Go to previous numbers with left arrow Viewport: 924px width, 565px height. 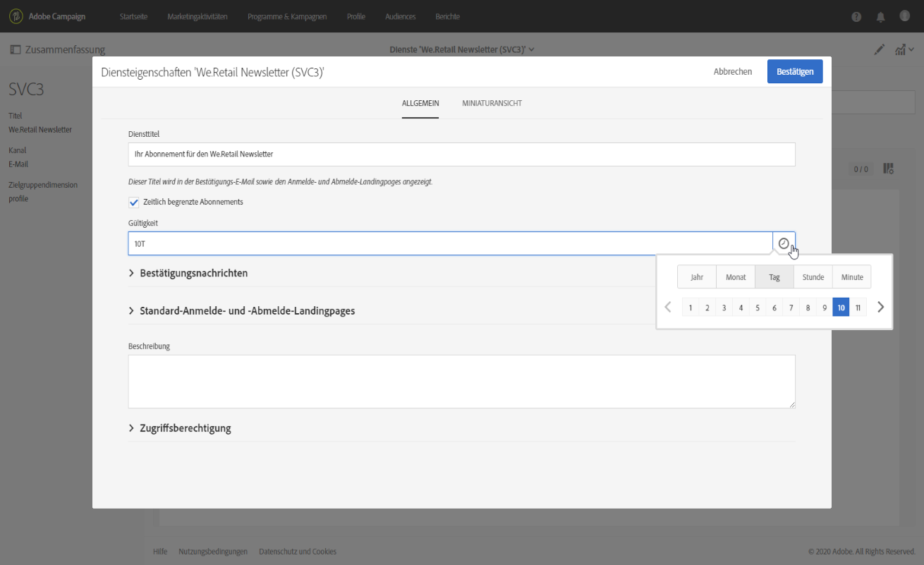[668, 307]
